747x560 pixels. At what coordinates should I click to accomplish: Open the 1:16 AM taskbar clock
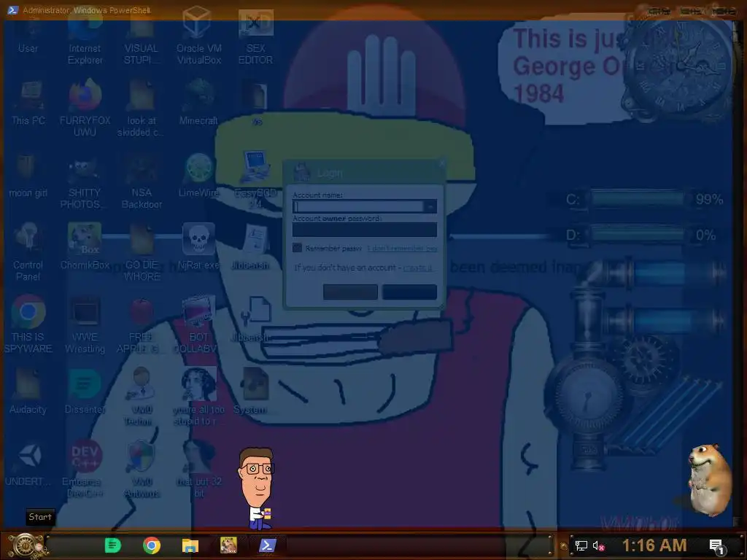[x=654, y=545]
